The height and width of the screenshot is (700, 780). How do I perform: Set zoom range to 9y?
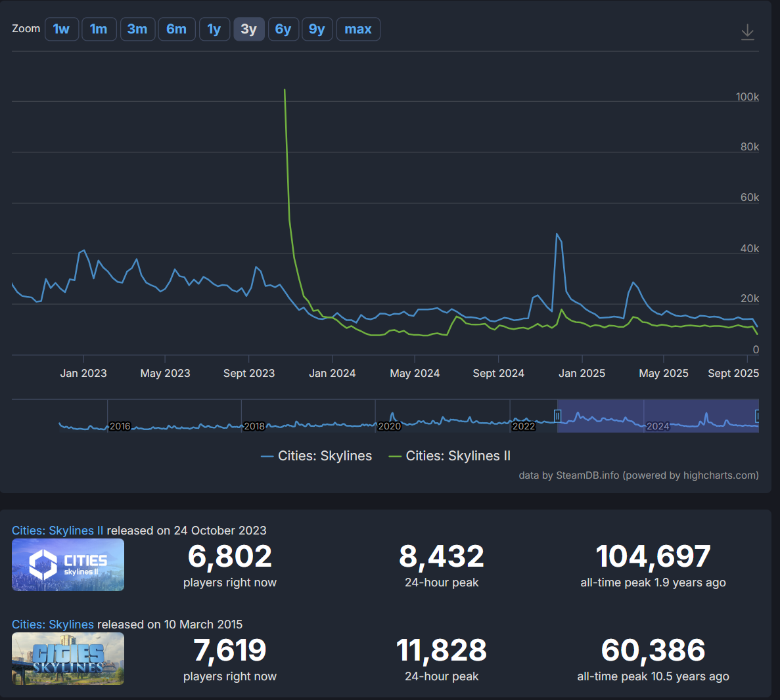317,30
